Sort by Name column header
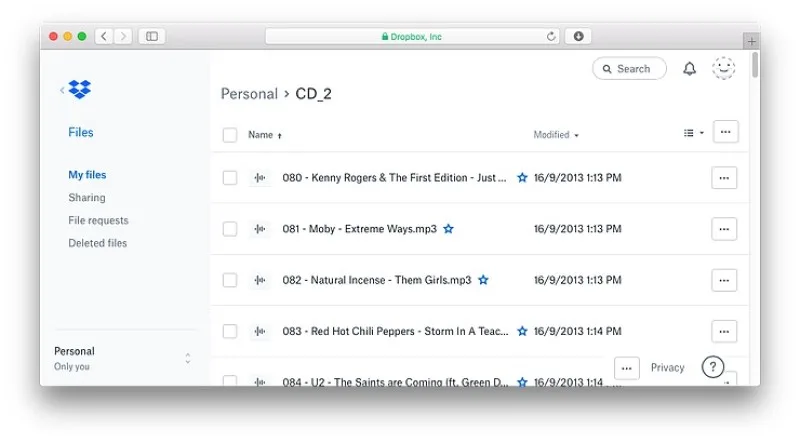 point(265,135)
